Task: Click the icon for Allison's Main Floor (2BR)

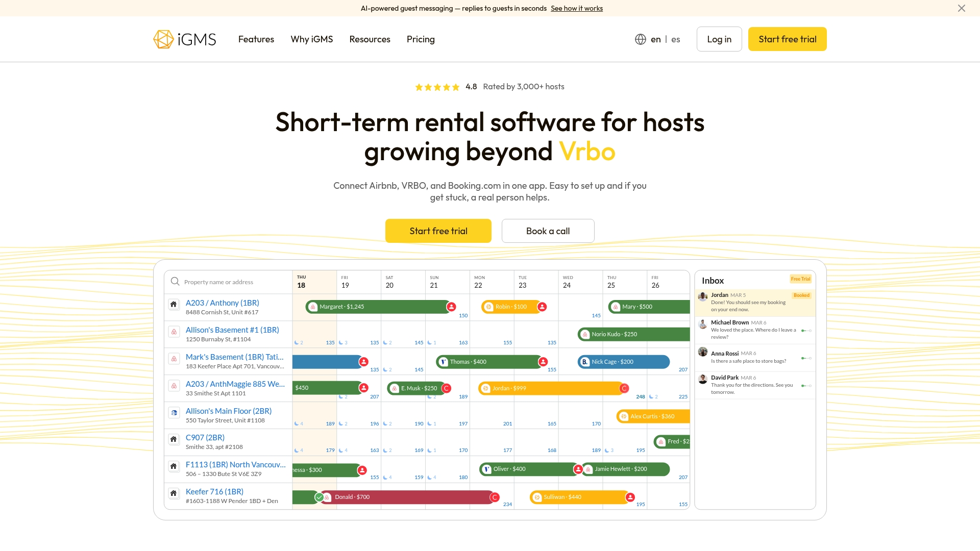Action: (174, 413)
